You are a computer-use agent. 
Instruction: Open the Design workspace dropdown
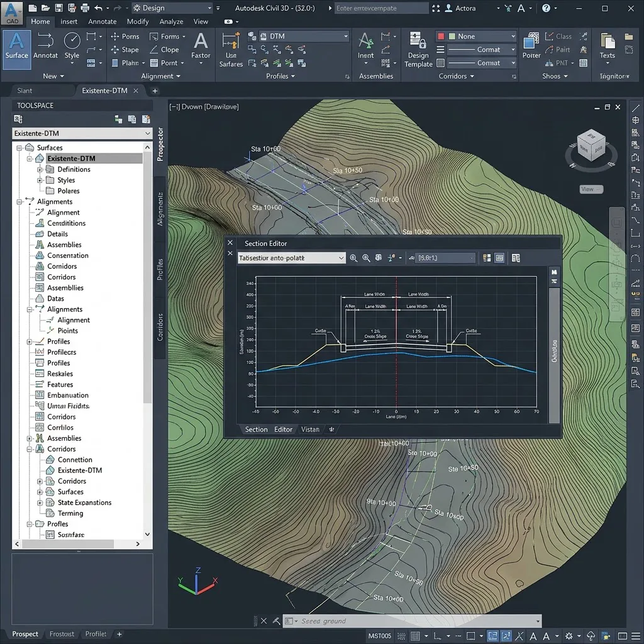173,8
